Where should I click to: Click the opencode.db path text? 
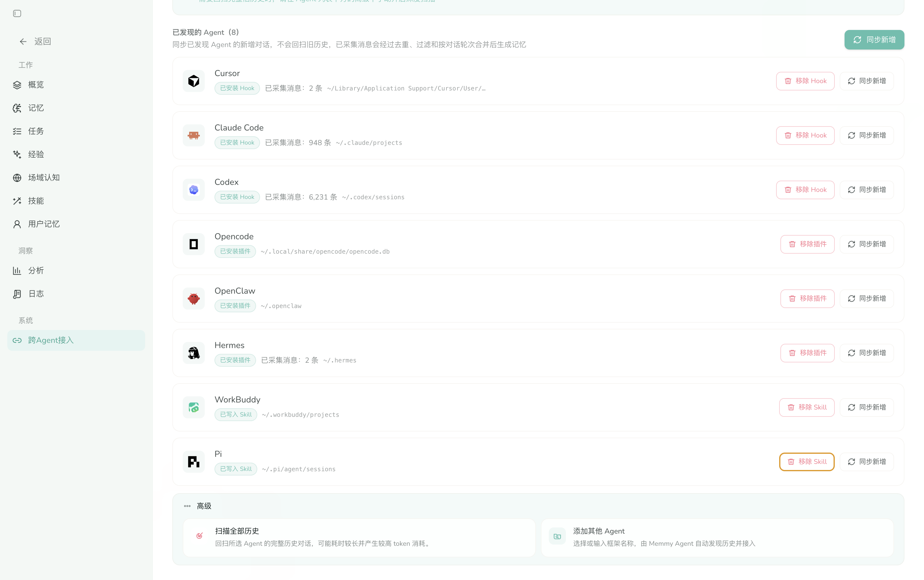point(325,251)
